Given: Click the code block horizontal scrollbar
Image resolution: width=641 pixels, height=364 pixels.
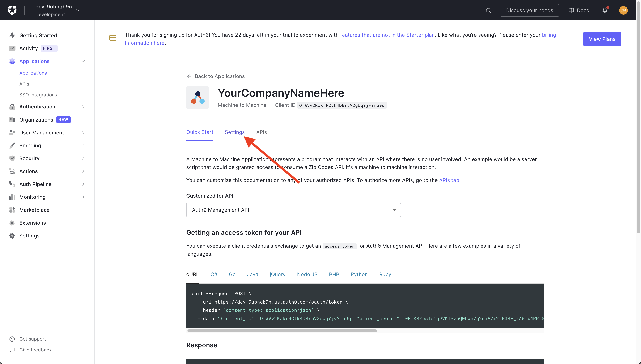Looking at the screenshot, I should (x=282, y=331).
